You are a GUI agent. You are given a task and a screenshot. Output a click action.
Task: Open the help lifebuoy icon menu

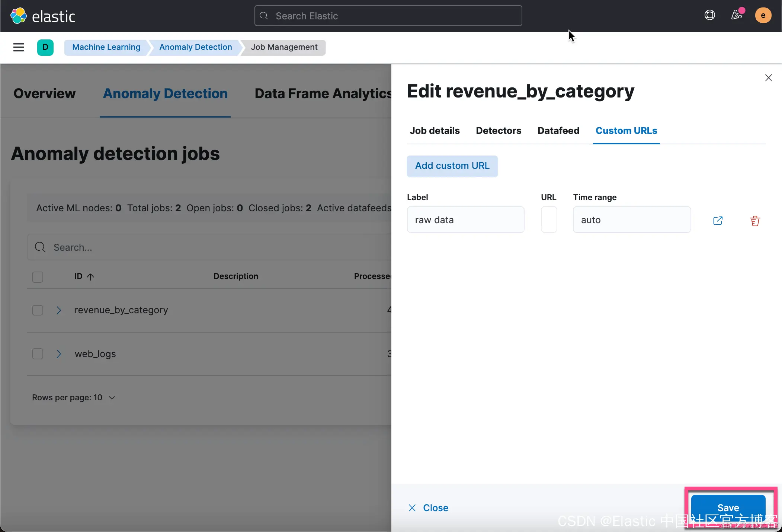point(709,15)
